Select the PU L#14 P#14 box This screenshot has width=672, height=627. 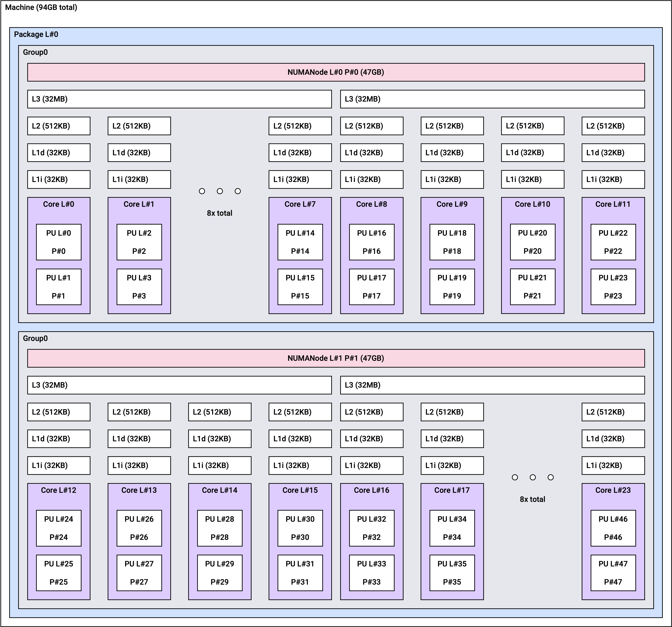[x=300, y=242]
